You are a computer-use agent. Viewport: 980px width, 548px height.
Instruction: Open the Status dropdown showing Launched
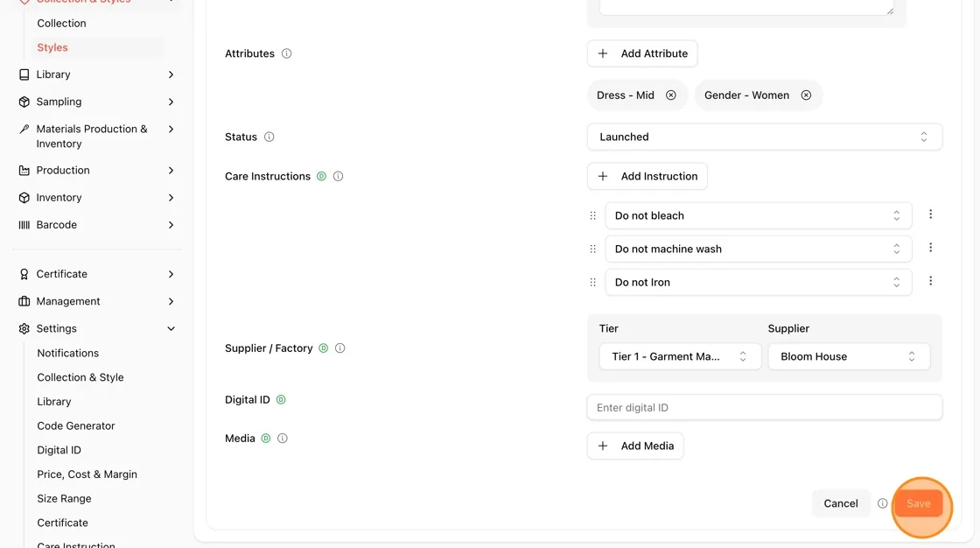(x=765, y=137)
